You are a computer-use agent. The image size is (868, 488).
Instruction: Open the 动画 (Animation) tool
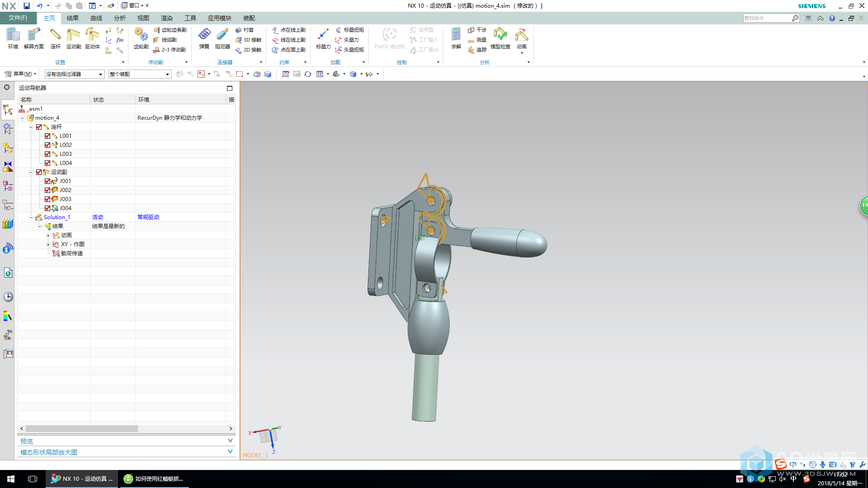point(521,38)
